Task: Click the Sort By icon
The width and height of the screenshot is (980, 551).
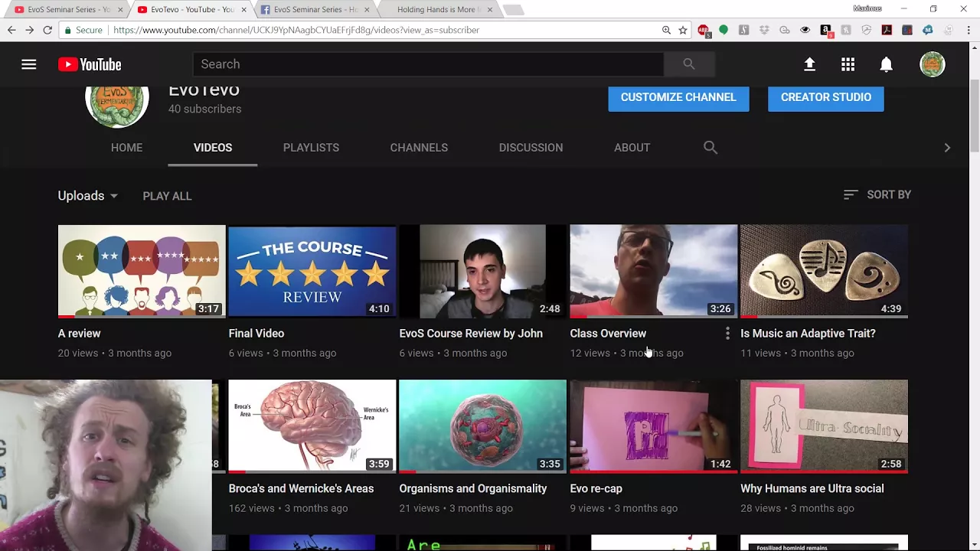Action: pos(850,194)
